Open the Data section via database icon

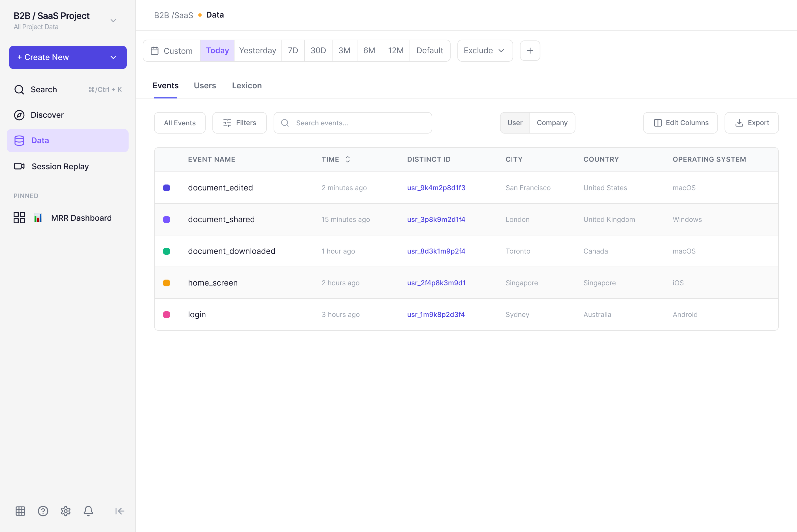point(19,140)
